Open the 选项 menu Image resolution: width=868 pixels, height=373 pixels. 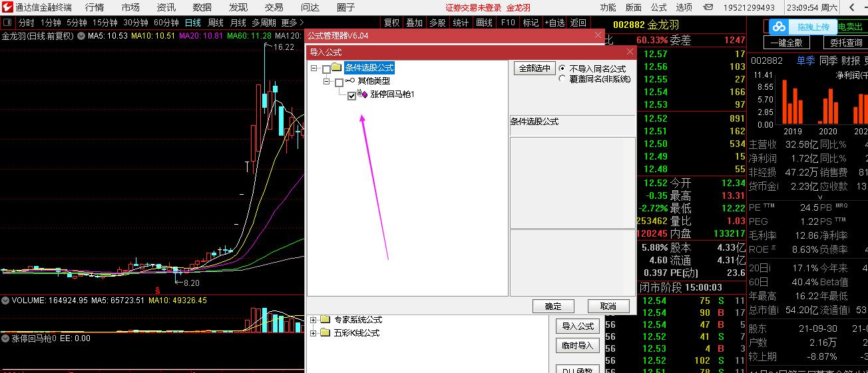point(684,8)
